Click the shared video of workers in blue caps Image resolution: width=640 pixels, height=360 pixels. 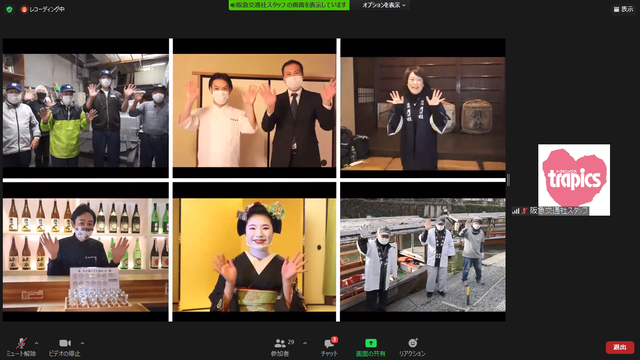coord(85,111)
